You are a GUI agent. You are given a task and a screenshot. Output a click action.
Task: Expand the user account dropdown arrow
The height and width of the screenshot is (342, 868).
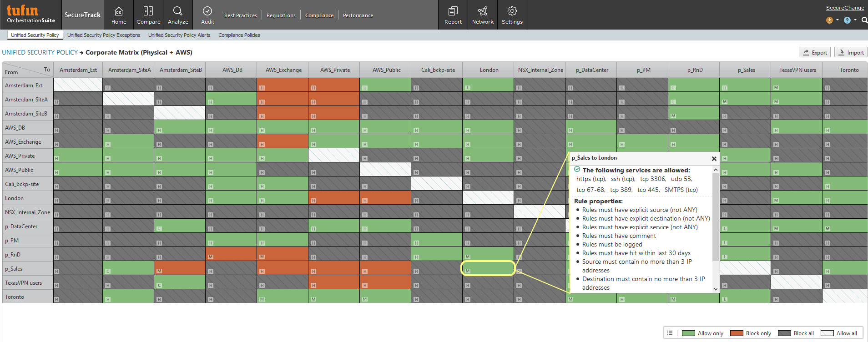pyautogui.click(x=838, y=20)
